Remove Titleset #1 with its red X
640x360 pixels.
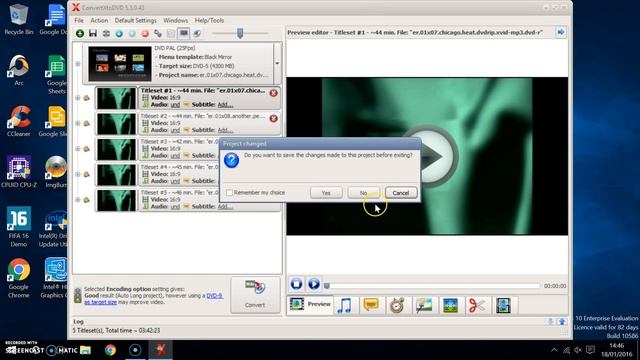pos(273,93)
